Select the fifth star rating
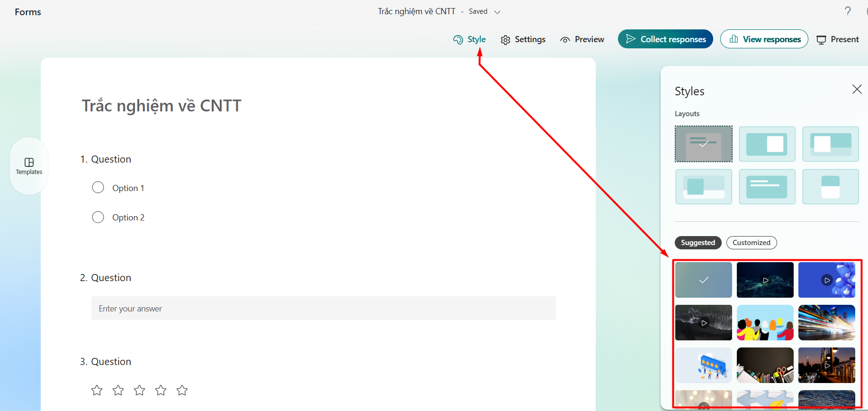868x411 pixels. tap(182, 390)
